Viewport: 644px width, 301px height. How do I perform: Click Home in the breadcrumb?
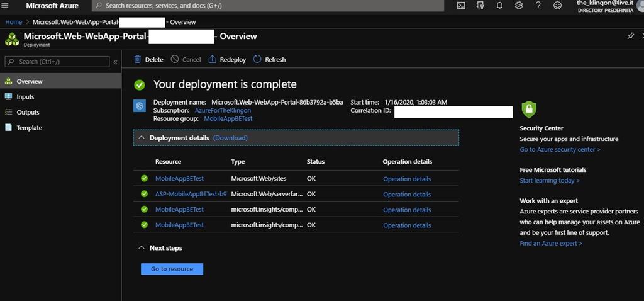(14, 22)
